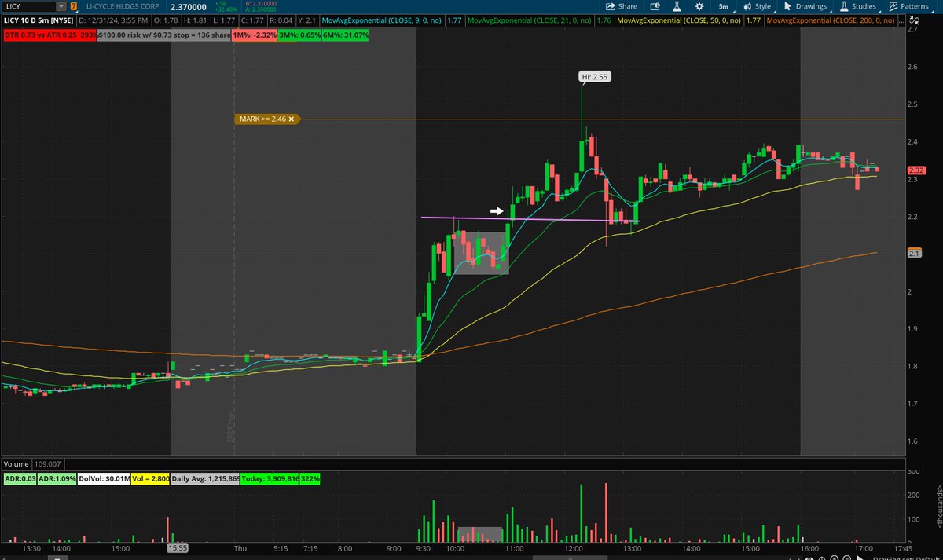Remove the MARK >= 2.46 alert with its X

[292, 119]
